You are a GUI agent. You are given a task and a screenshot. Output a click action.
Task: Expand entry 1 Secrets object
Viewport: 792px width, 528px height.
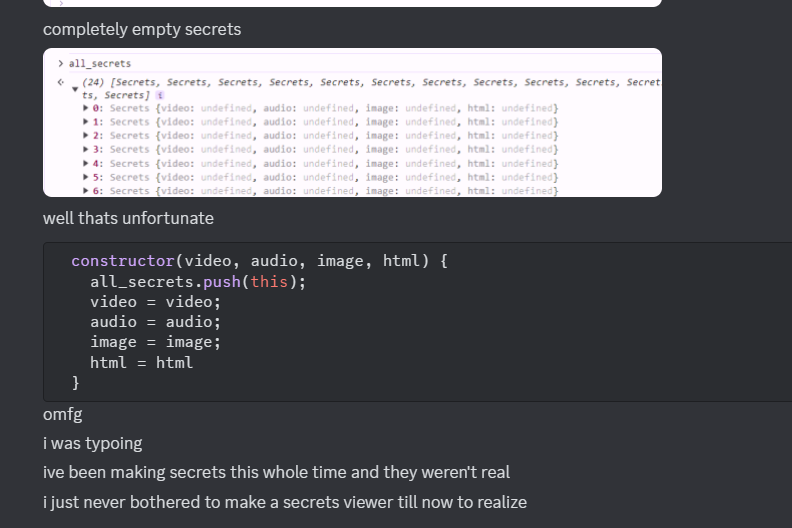[x=86, y=122]
